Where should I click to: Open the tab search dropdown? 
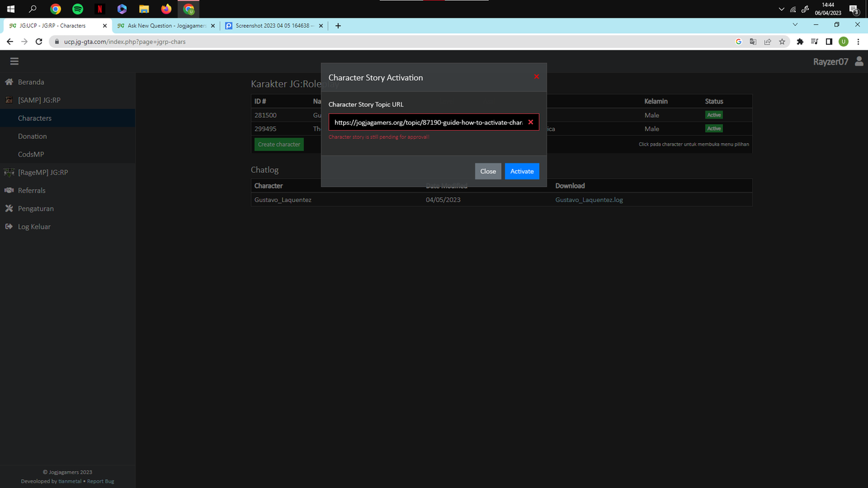coord(796,24)
